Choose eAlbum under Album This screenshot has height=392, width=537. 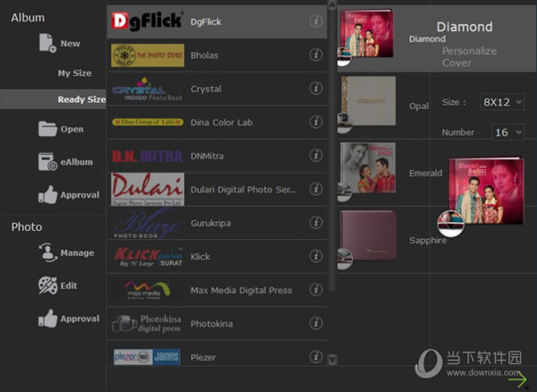pyautogui.click(x=77, y=162)
